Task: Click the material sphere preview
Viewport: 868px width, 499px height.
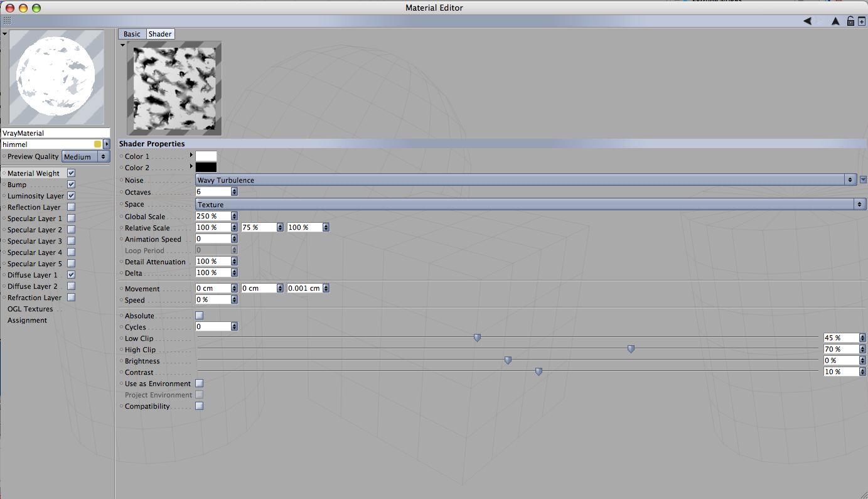Action: (x=56, y=77)
